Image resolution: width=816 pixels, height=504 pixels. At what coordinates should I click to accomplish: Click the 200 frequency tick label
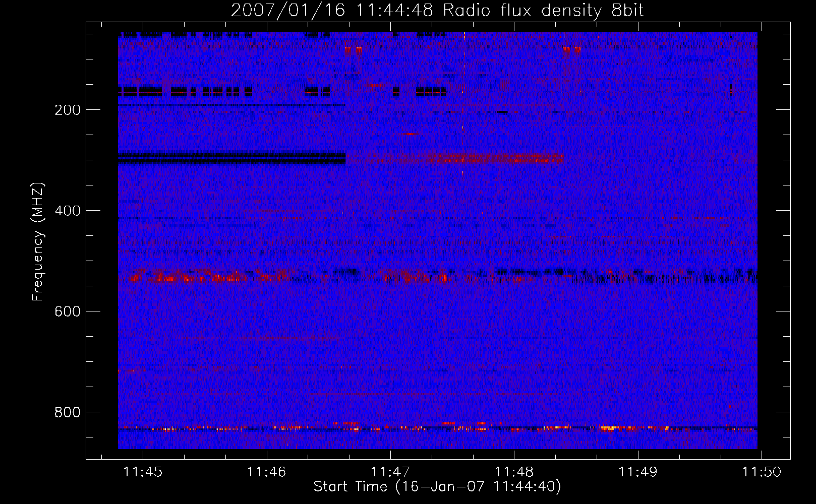click(x=68, y=110)
